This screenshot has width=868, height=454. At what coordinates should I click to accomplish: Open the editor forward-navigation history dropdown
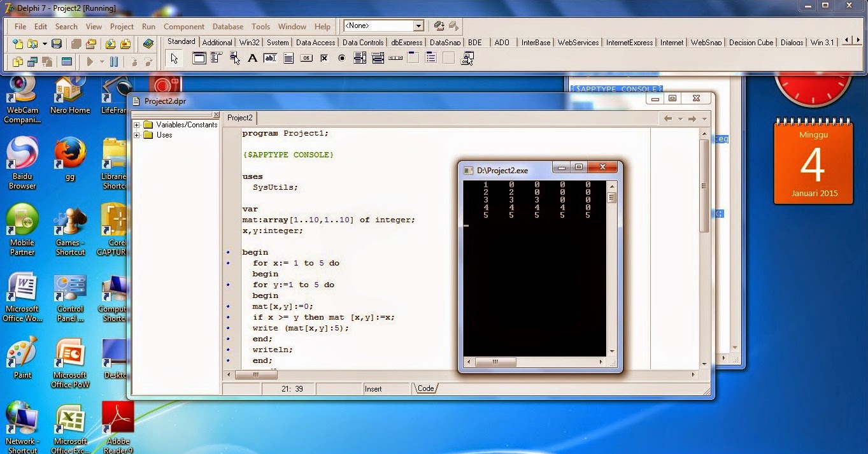tap(704, 119)
